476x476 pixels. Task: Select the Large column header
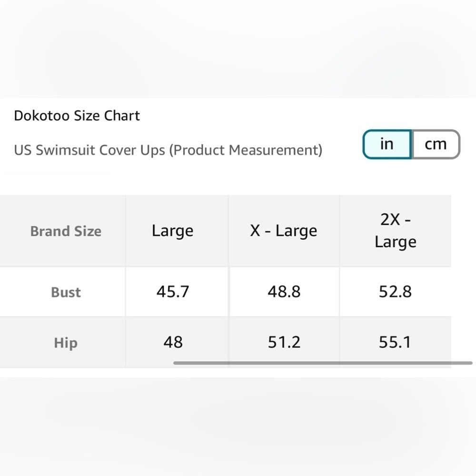point(172,231)
